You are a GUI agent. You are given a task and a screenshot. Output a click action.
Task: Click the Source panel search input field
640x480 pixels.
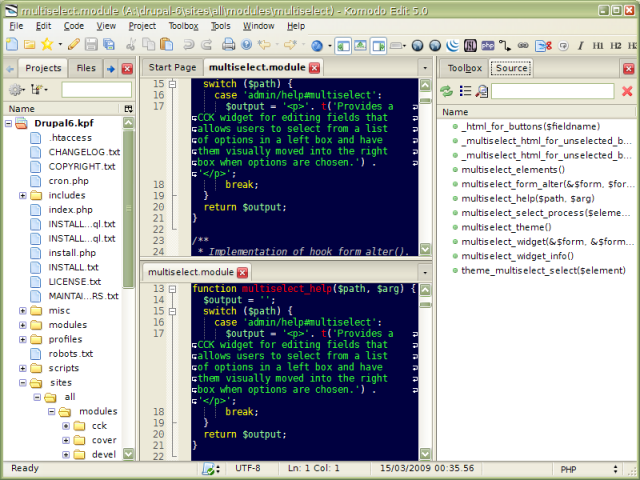tap(553, 91)
